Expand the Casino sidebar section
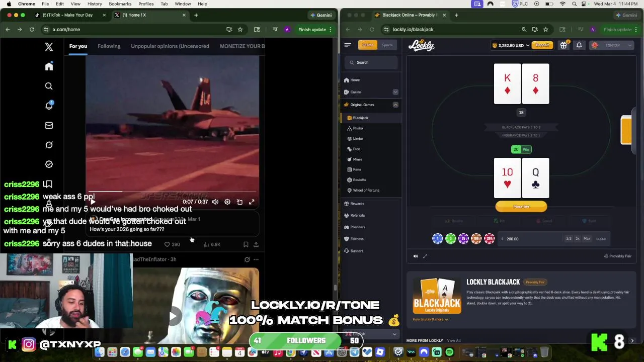Image resolution: width=644 pixels, height=362 pixels. (395, 92)
